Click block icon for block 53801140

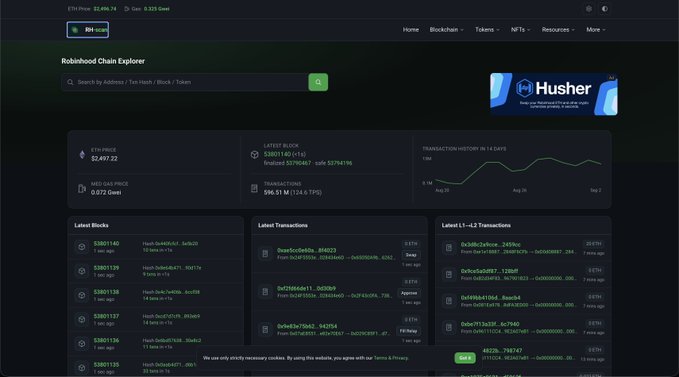coord(81,247)
